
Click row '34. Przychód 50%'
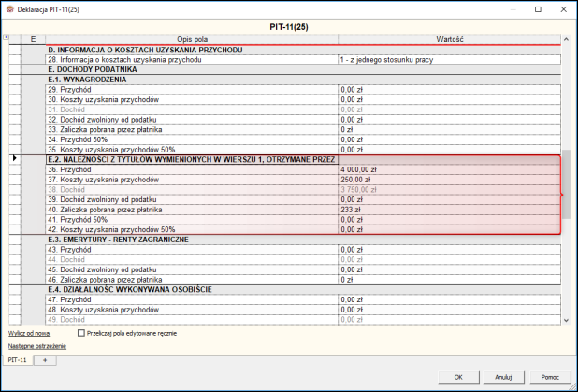pyautogui.click(x=192, y=139)
